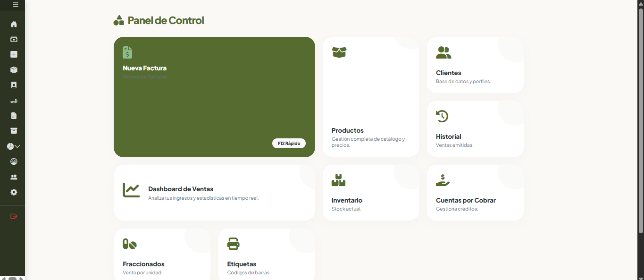Click the red logout icon
The height and width of the screenshot is (280, 644).
14,216
